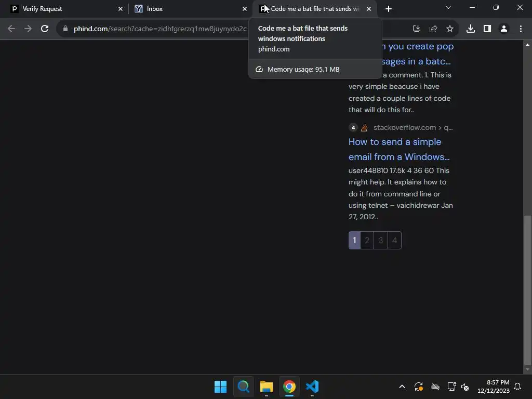532x399 pixels.
Task: Open the 'How to send a simple email' link
Action: (x=399, y=149)
